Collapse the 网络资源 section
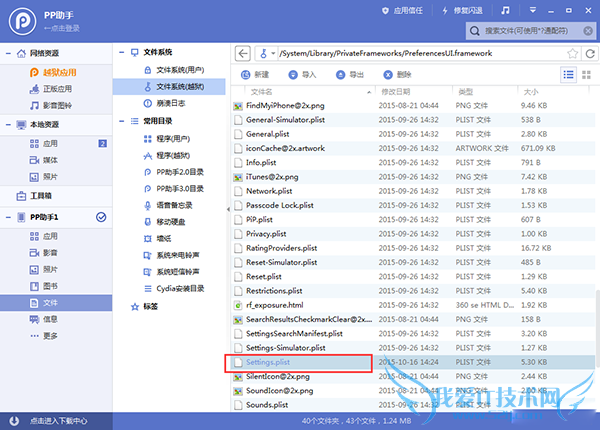This screenshot has height=430, width=600. pyautogui.click(x=8, y=54)
